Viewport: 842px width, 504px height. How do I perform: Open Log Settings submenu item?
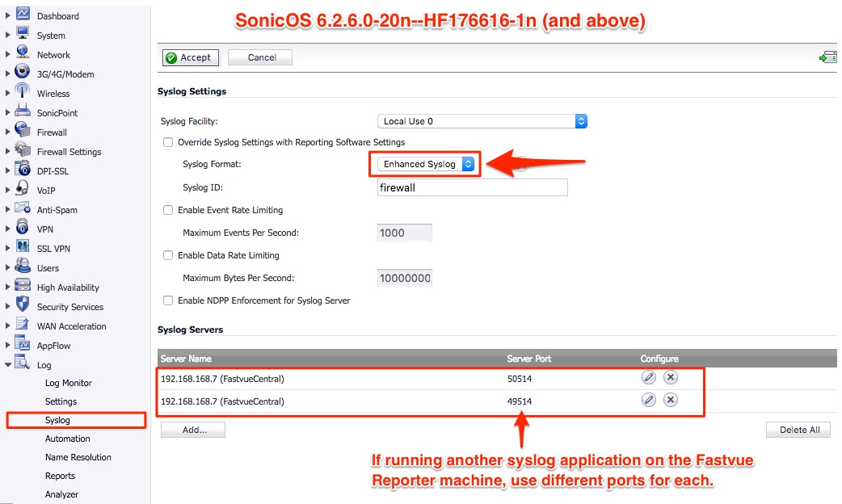[61, 401]
